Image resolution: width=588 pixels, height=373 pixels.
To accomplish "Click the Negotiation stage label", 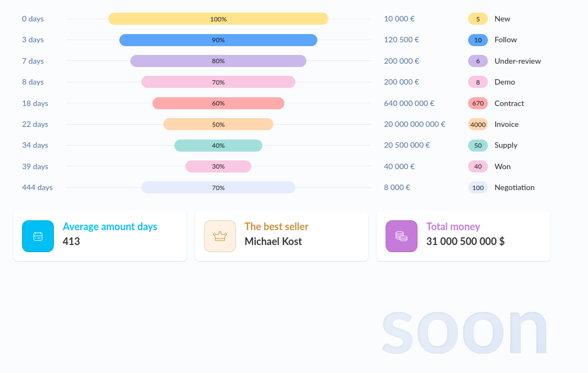I will (x=514, y=187).
